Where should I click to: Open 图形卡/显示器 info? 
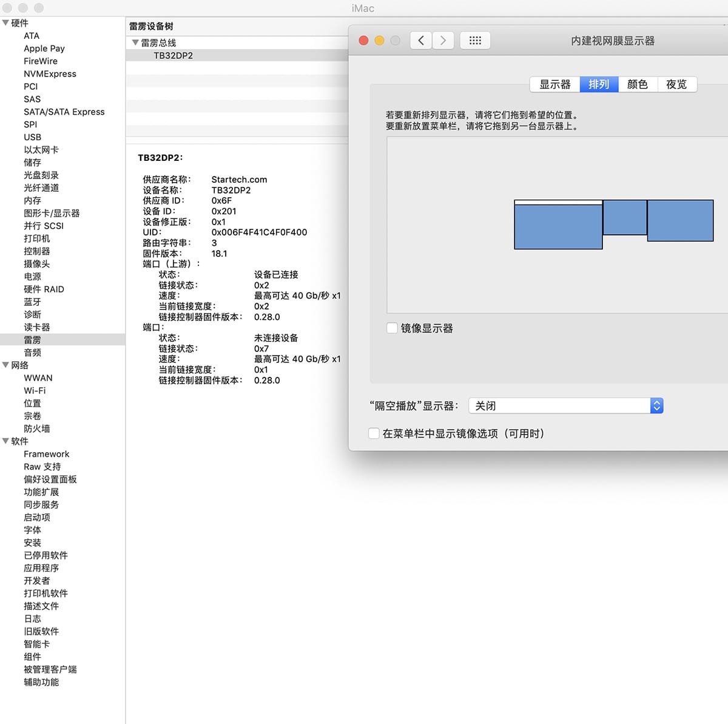click(x=52, y=214)
